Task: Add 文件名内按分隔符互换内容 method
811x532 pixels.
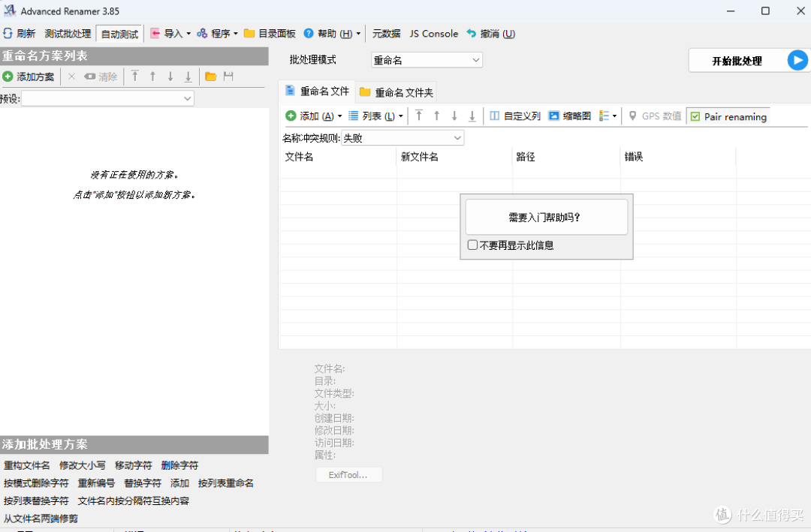Action: coord(134,500)
